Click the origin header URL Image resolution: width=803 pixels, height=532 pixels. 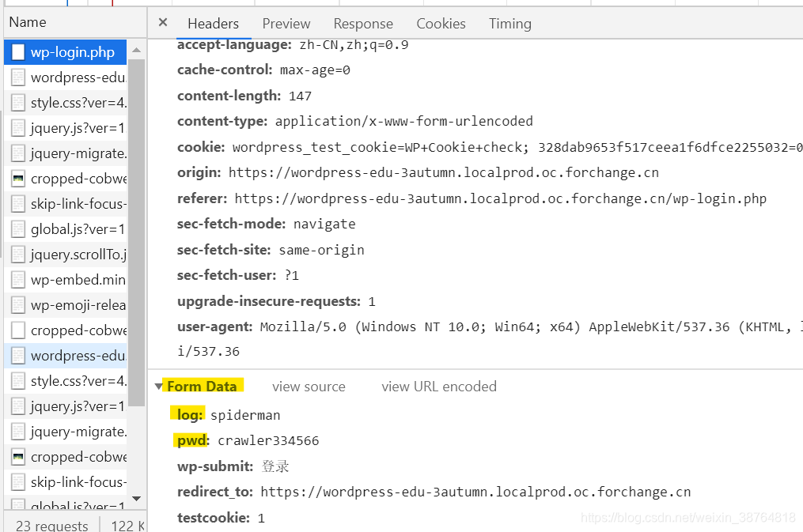click(x=444, y=172)
